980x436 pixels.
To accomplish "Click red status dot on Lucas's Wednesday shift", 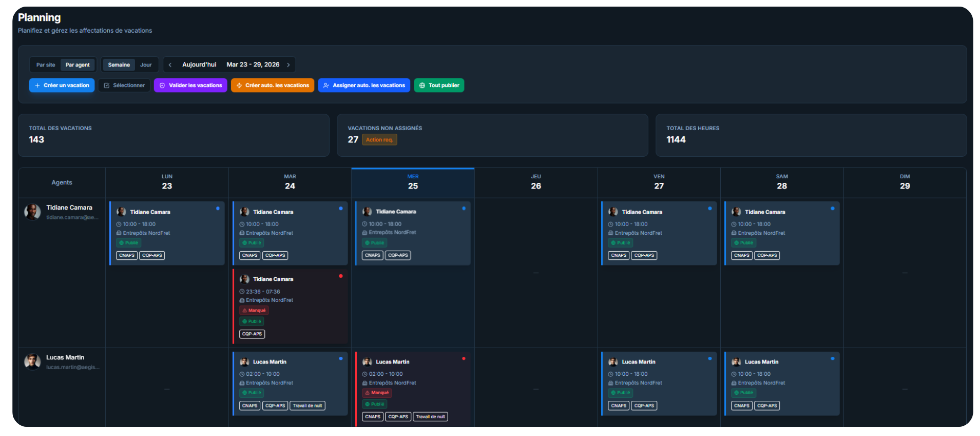I will [464, 358].
